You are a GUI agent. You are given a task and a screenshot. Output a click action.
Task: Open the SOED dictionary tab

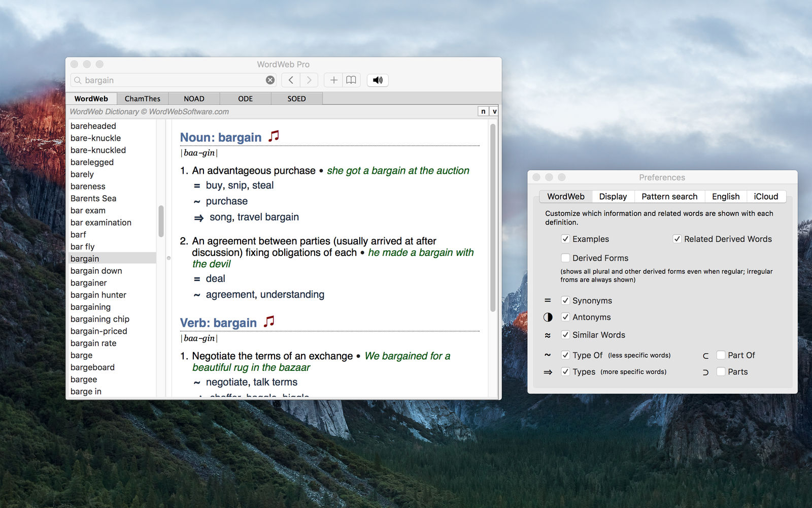point(296,99)
